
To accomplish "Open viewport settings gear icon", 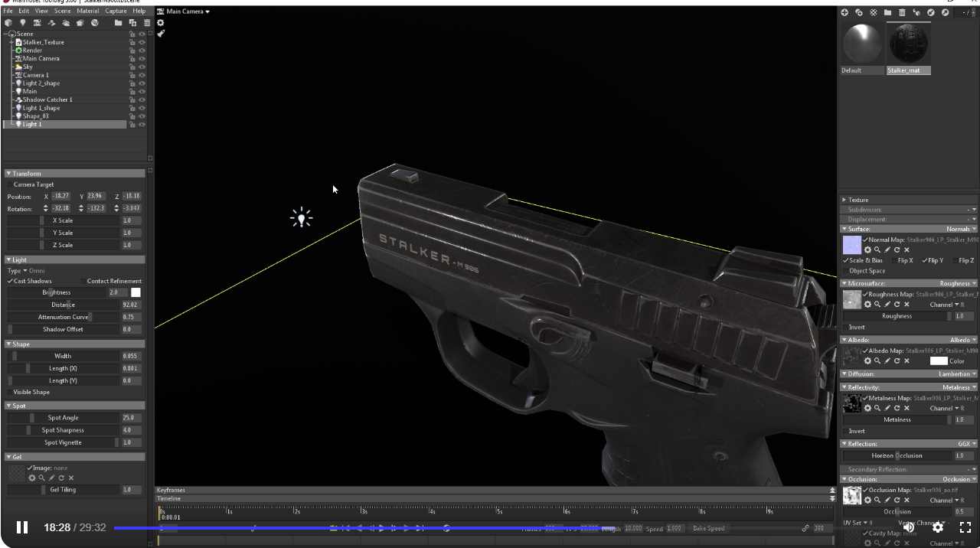I will 161,23.
